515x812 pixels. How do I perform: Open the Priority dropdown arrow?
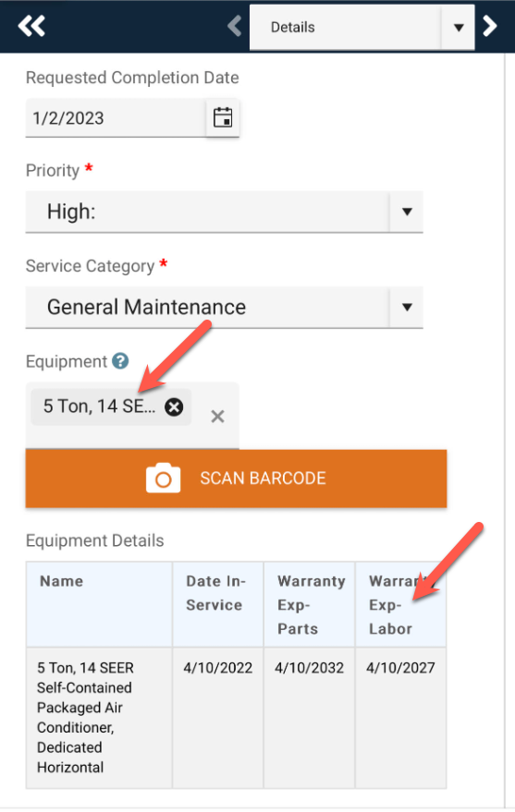pyautogui.click(x=407, y=212)
